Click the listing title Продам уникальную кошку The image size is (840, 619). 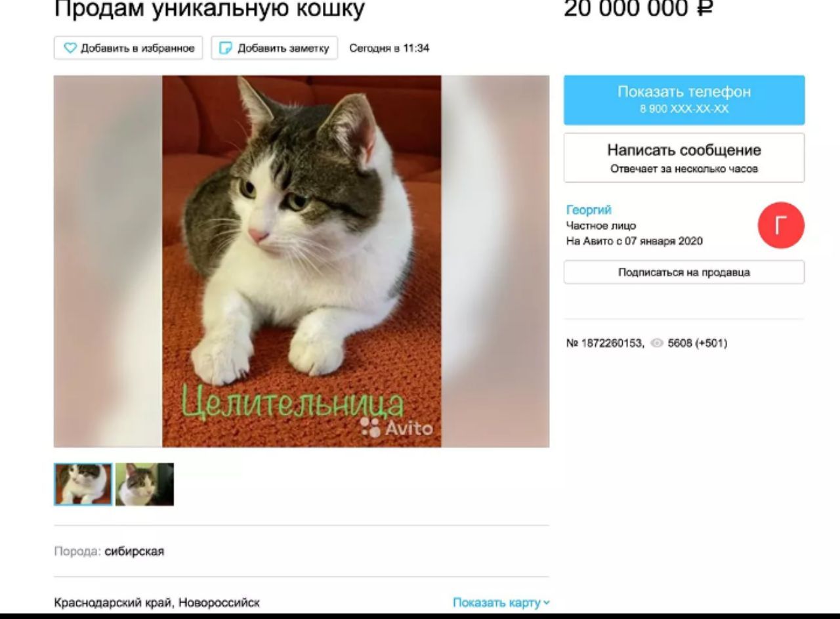click(x=209, y=9)
